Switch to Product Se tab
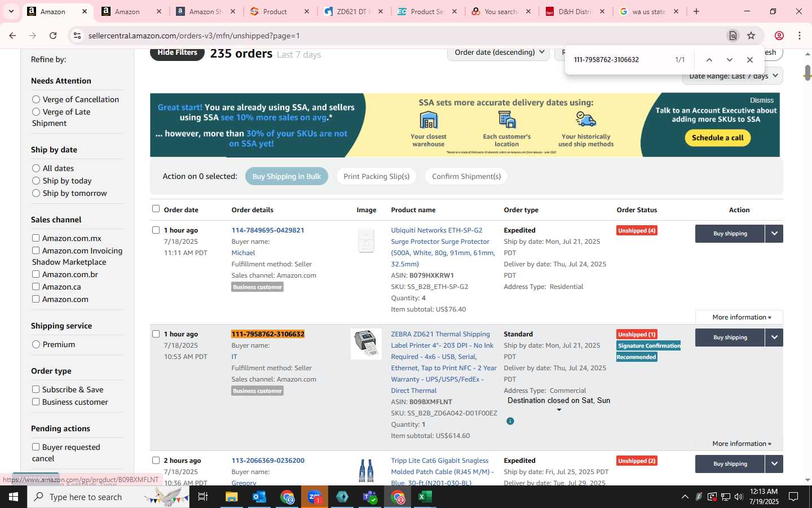The image size is (812, 508). coord(426,11)
